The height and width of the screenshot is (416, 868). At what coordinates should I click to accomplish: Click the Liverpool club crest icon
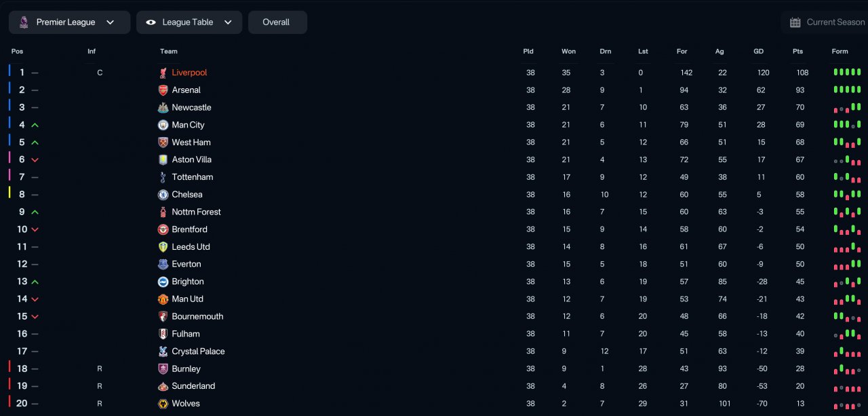[x=163, y=73]
